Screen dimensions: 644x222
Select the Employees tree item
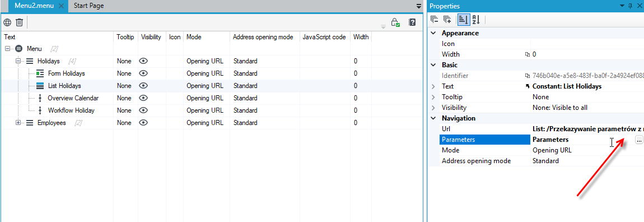(52, 123)
